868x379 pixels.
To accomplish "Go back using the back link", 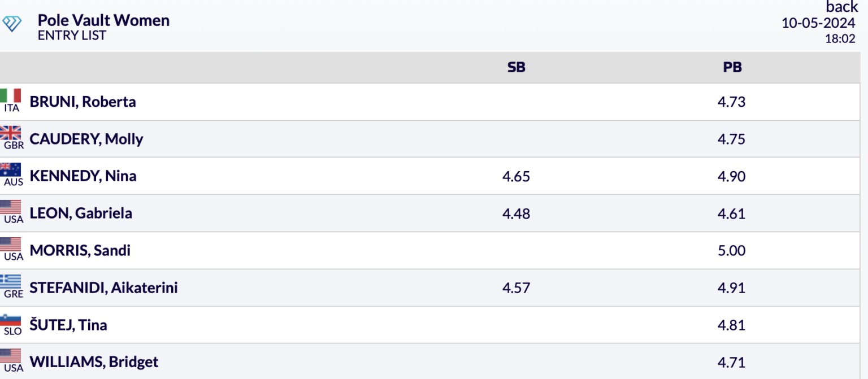I will coord(841,7).
